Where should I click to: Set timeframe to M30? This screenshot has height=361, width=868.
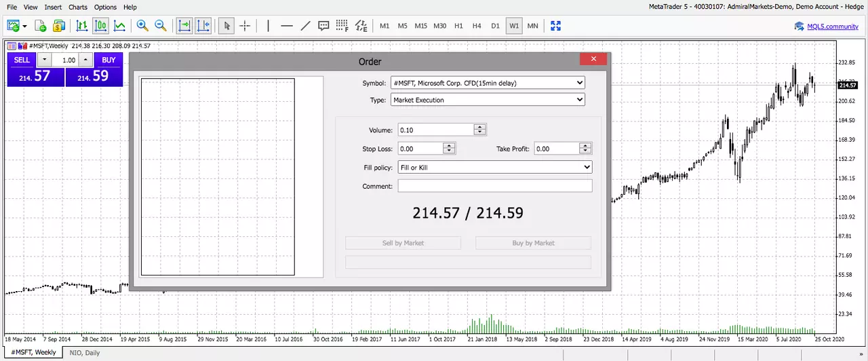point(440,26)
